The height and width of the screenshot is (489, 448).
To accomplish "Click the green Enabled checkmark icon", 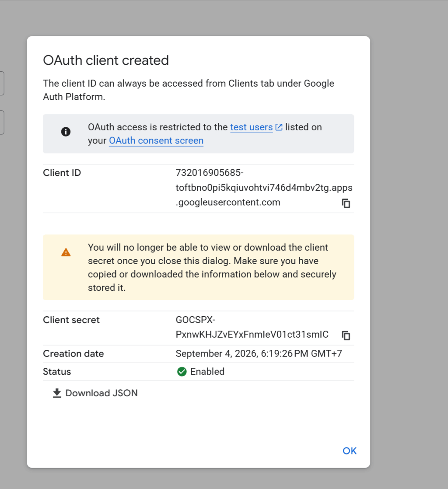I will pyautogui.click(x=182, y=372).
